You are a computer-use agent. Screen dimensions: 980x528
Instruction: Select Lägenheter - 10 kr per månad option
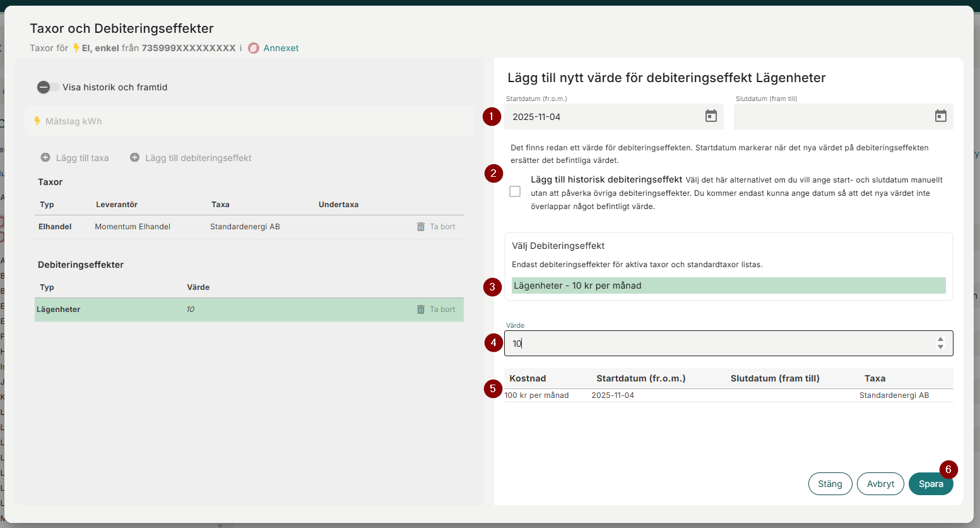728,285
